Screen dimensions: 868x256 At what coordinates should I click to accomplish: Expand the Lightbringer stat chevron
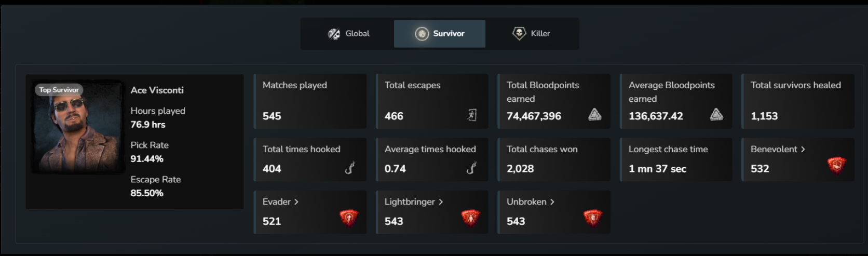tap(441, 202)
